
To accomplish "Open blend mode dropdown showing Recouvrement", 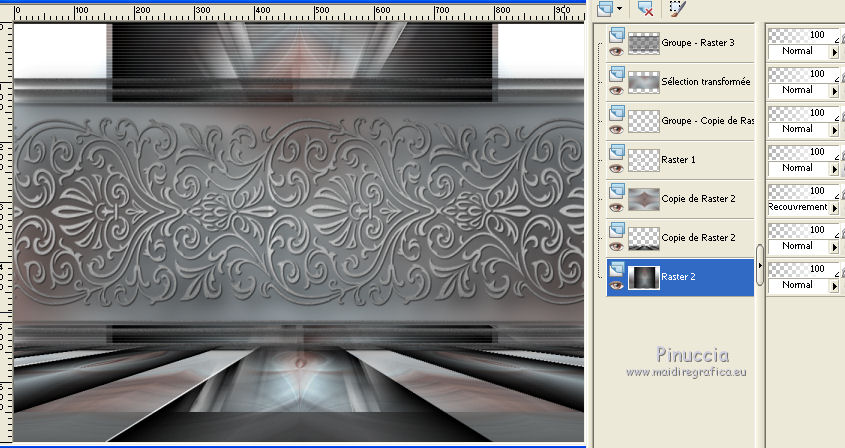I will click(x=834, y=207).
